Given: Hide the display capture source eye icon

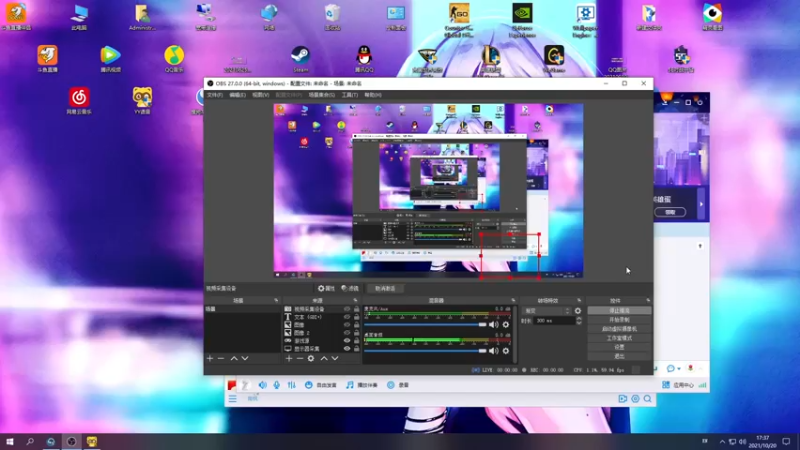Looking at the screenshot, I should [x=347, y=349].
